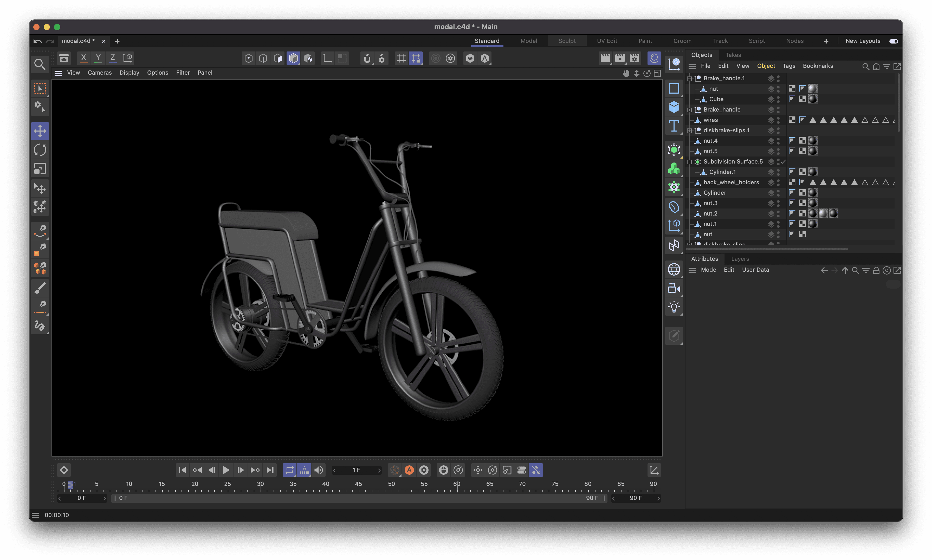Add a new document tab with plus

pos(117,41)
